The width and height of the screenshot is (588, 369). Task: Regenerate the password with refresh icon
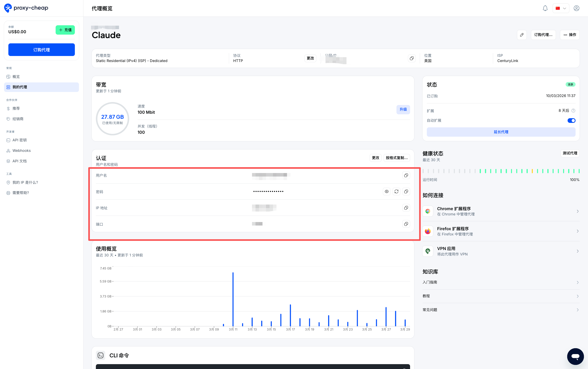coord(396,191)
